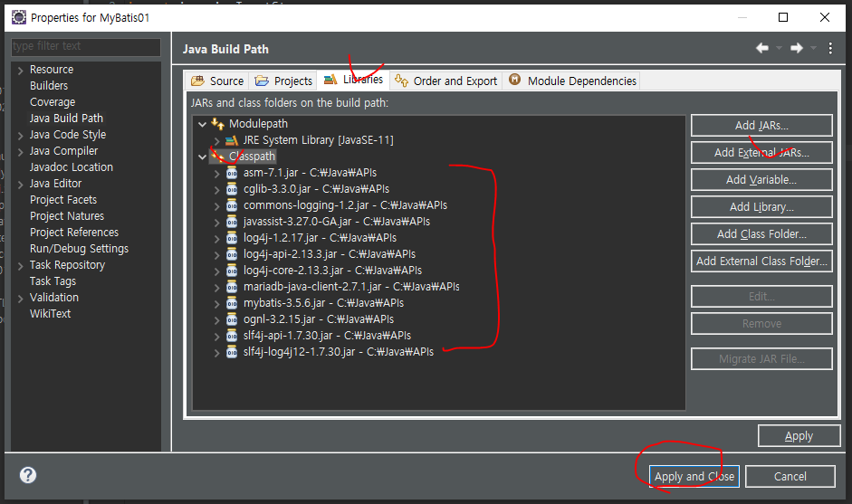Click the jar icon of asm-7.1.jar
Image resolution: width=852 pixels, height=504 pixels.
(x=232, y=173)
